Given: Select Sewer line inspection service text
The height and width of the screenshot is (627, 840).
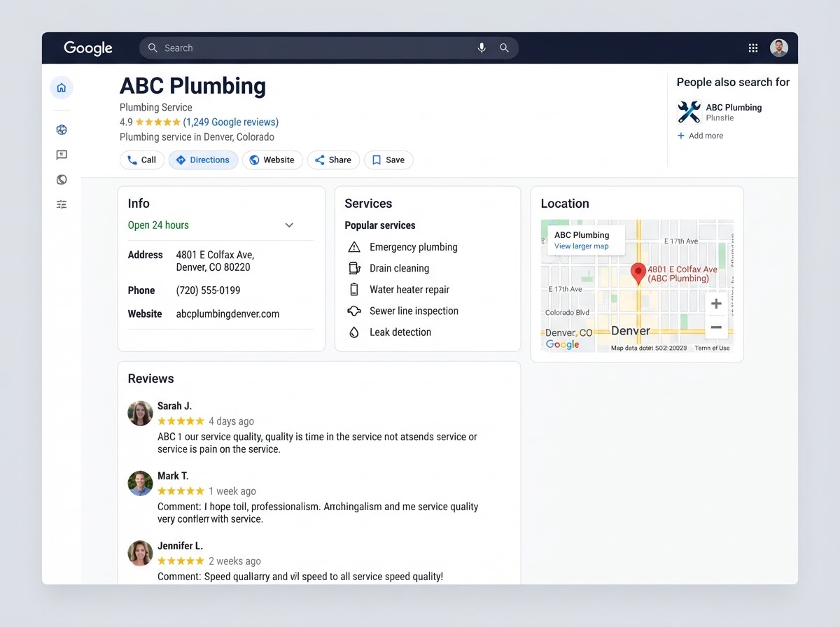Looking at the screenshot, I should point(414,311).
